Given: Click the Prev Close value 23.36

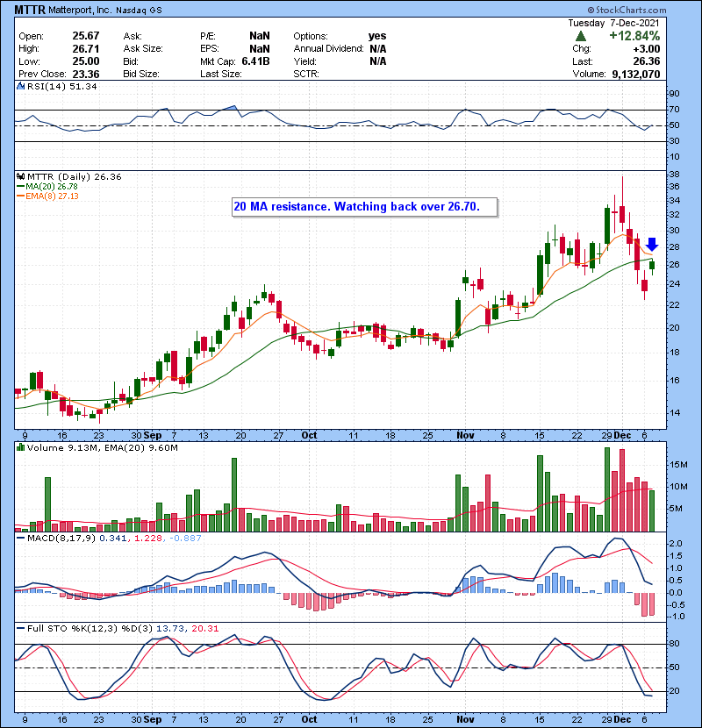Looking at the screenshot, I should (x=85, y=75).
